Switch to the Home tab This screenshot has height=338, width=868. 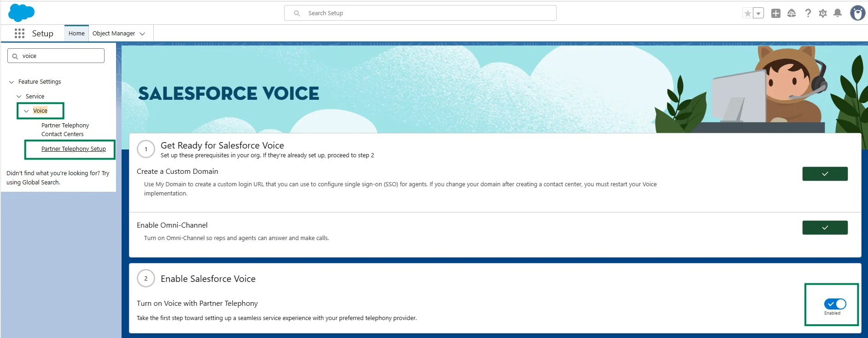coord(76,33)
